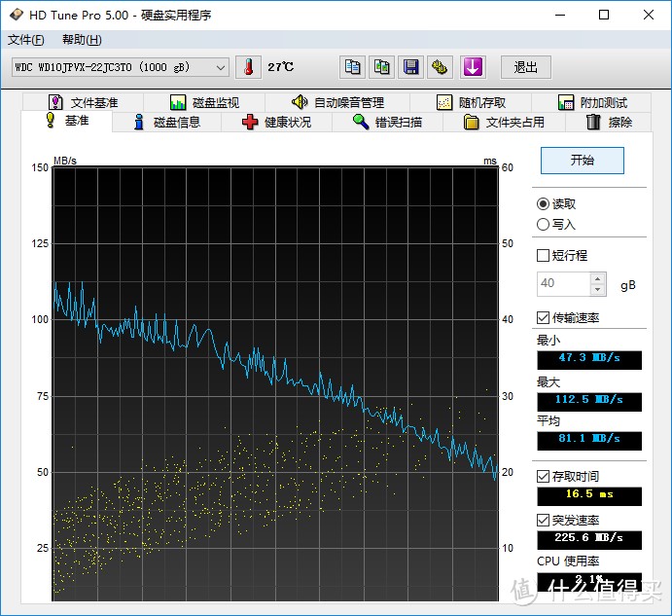Switch to the 擦除 erase tab
672x616 pixels.
[609, 123]
